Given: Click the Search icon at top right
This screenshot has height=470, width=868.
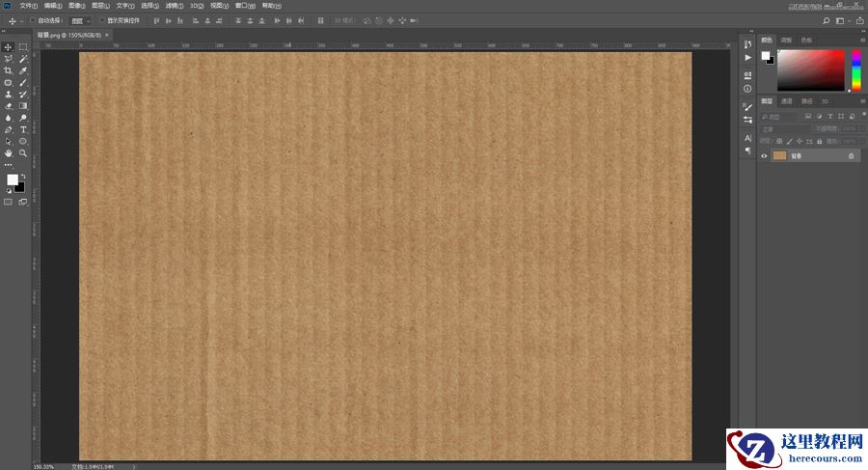Looking at the screenshot, I should pyautogui.click(x=827, y=19).
